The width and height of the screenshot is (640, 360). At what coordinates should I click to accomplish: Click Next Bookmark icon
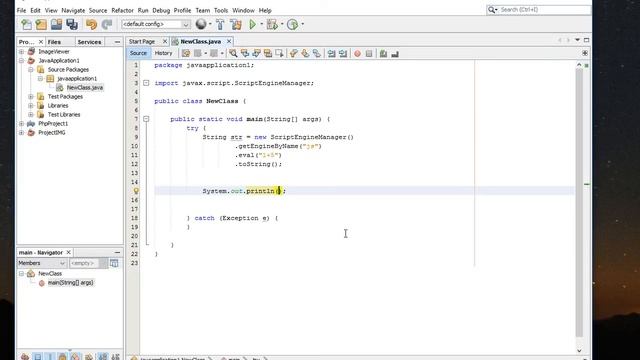point(305,53)
